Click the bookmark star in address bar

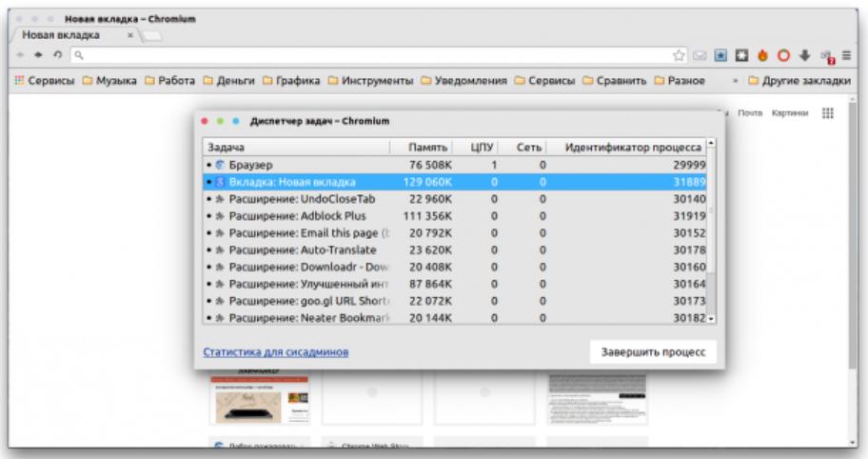point(680,56)
